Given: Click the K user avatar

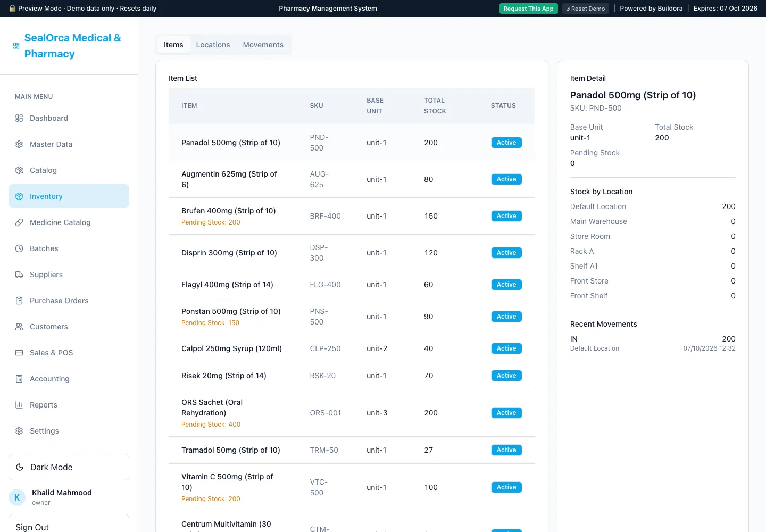Looking at the screenshot, I should [x=17, y=497].
